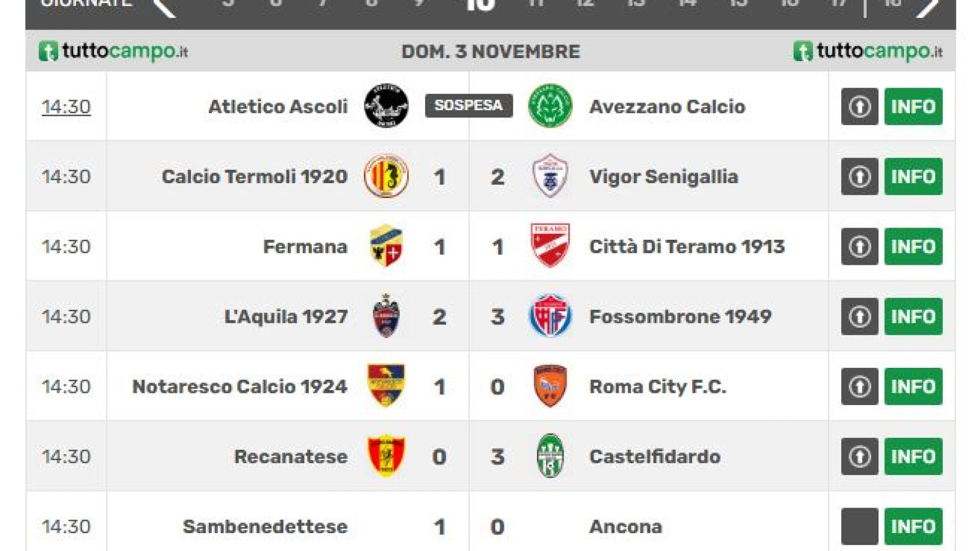Click the Avezzano Calcio green crest
The height and width of the screenshot is (551, 980).
pyautogui.click(x=550, y=106)
